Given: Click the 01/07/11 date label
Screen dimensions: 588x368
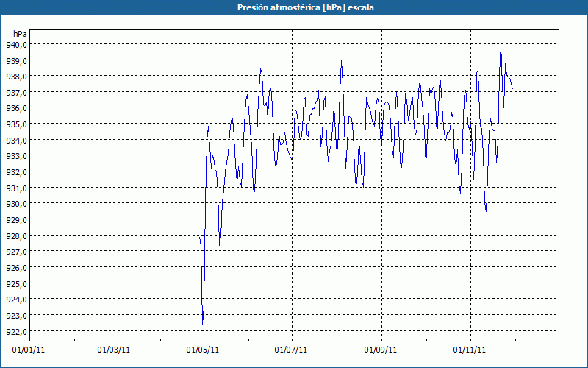Looking at the screenshot, I should coord(291,350).
